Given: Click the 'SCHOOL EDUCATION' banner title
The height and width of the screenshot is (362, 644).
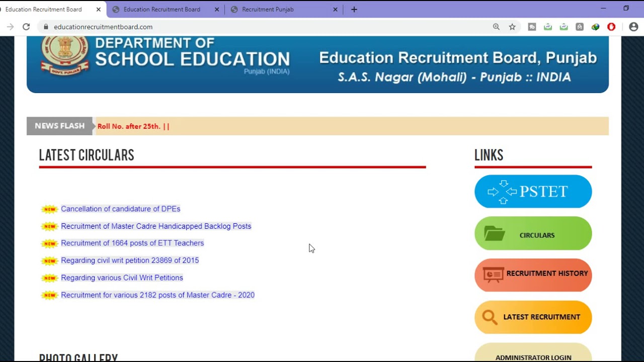Looking at the screenshot, I should tap(193, 59).
